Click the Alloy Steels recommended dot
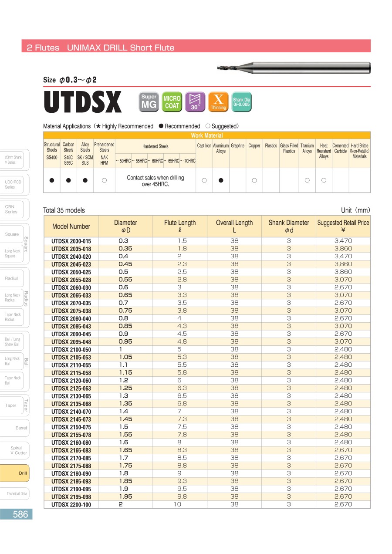The width and height of the screenshot is (392, 554). [85, 180]
